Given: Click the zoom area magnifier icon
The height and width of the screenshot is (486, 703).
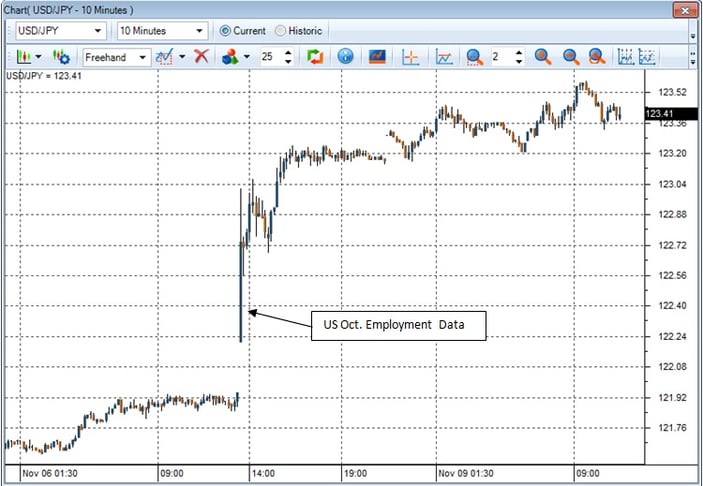Looking at the screenshot, I should 474,57.
